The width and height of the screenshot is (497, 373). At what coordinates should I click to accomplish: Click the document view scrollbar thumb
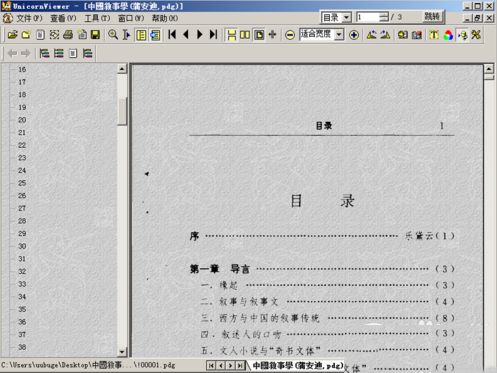(x=489, y=77)
